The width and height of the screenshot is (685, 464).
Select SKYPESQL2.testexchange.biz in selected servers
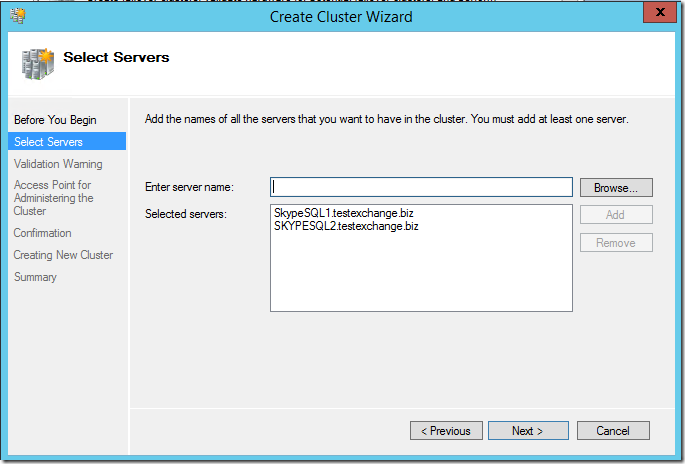(346, 226)
